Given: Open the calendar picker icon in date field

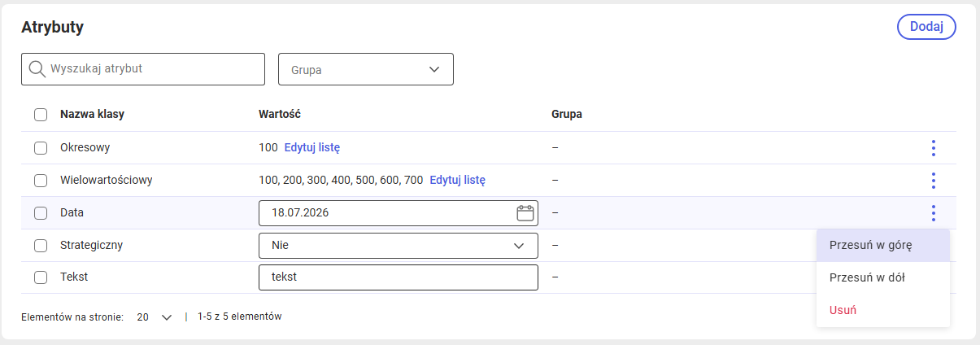Looking at the screenshot, I should click(525, 213).
